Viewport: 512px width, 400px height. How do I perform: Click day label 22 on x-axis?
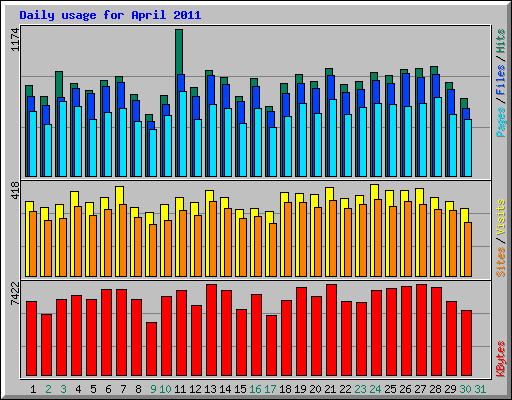[345, 389]
